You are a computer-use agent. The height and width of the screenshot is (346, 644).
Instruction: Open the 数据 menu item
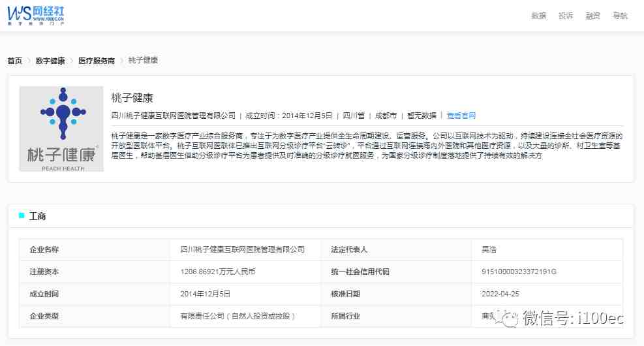538,16
